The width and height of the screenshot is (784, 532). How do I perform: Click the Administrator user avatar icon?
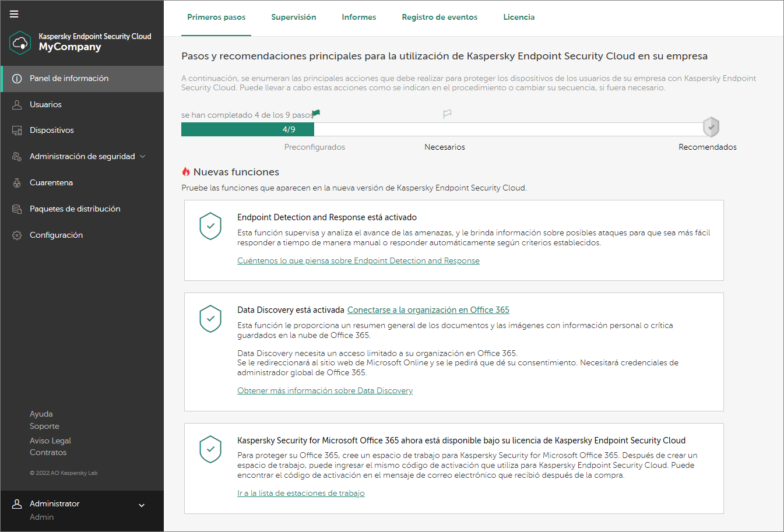tap(17, 504)
